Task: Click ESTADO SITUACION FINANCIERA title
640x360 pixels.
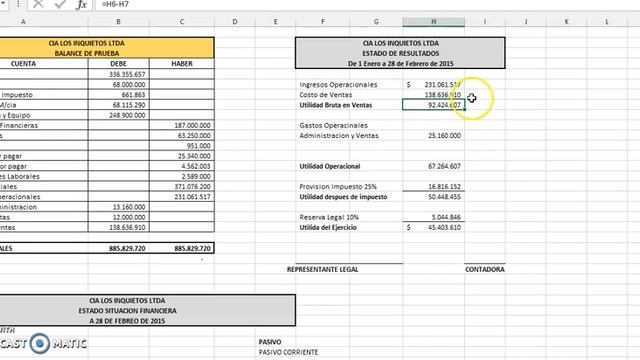Action: (x=127, y=311)
